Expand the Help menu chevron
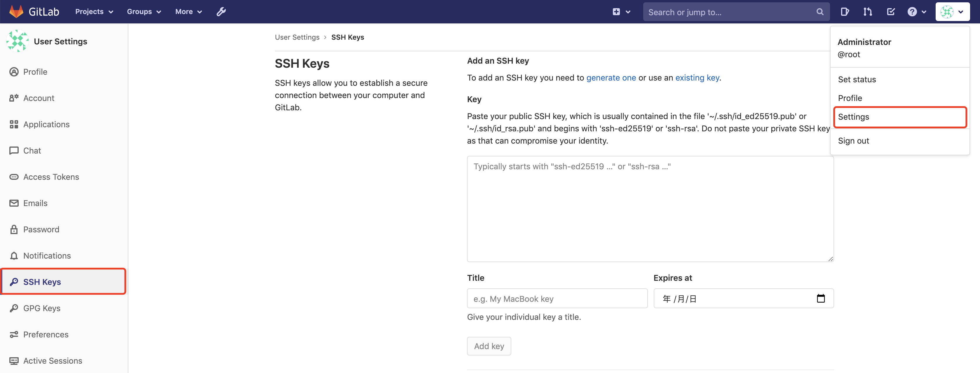Viewport: 980px width, 373px height. click(924, 12)
